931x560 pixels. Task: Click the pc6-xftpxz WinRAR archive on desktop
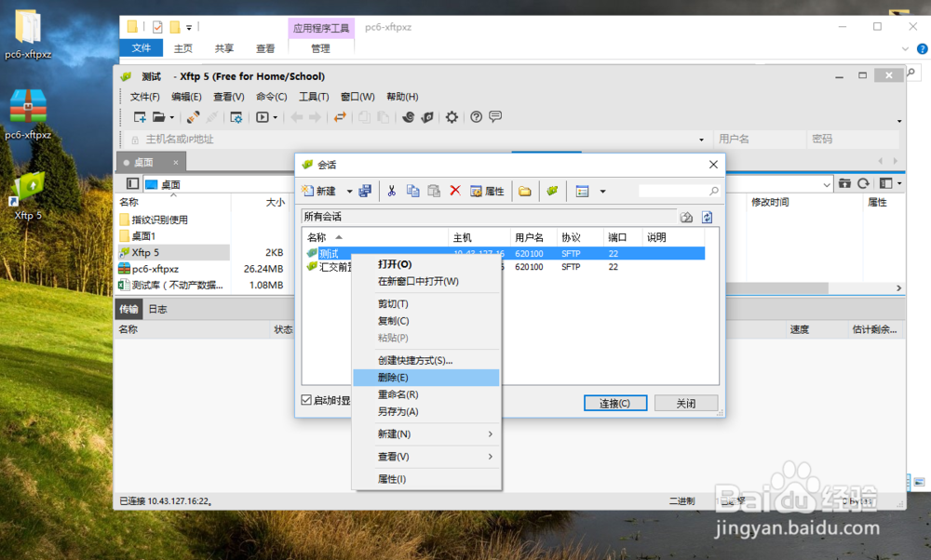(28, 115)
